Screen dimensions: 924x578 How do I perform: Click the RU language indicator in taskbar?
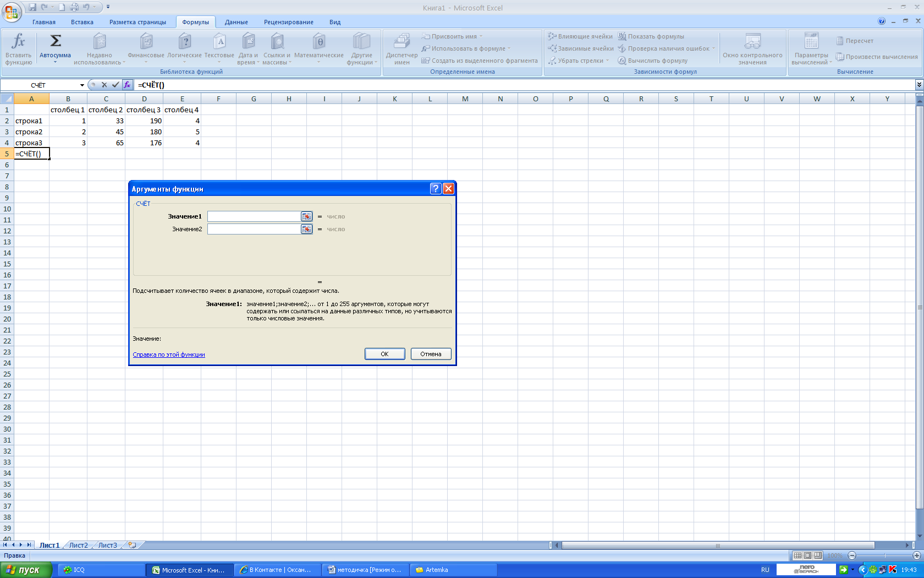tap(765, 570)
